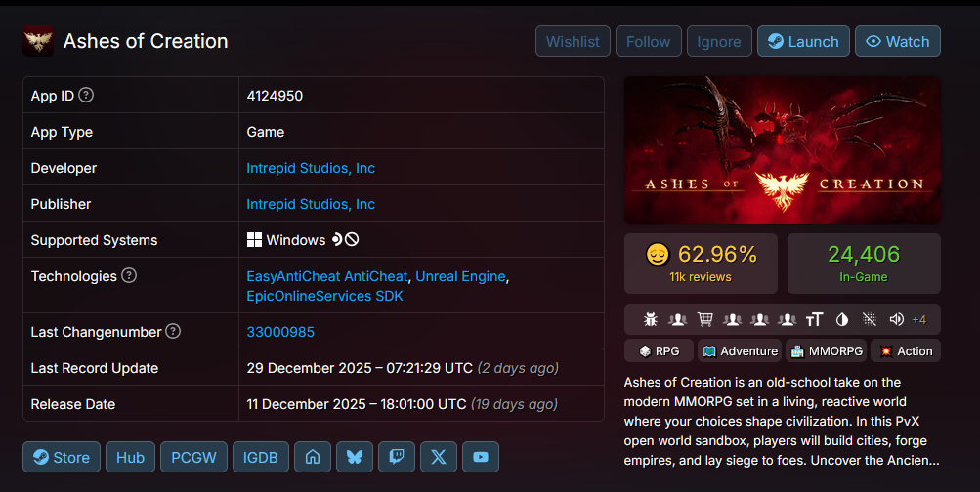Viewport: 980px width, 492px height.
Task: Open the EpicOnlineServices SDK link
Action: pyautogui.click(x=325, y=296)
